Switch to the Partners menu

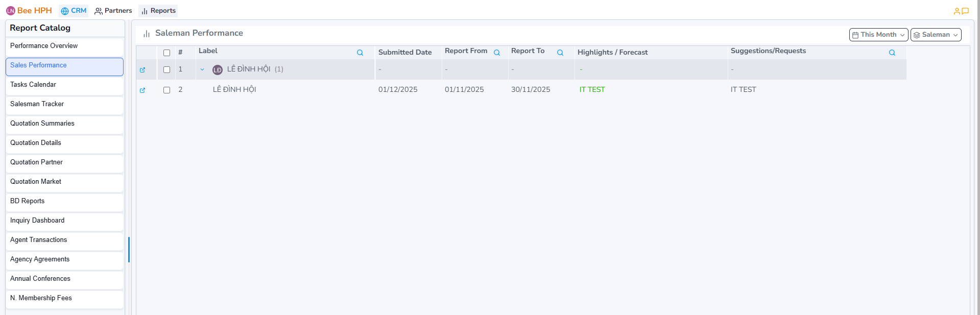(x=113, y=11)
